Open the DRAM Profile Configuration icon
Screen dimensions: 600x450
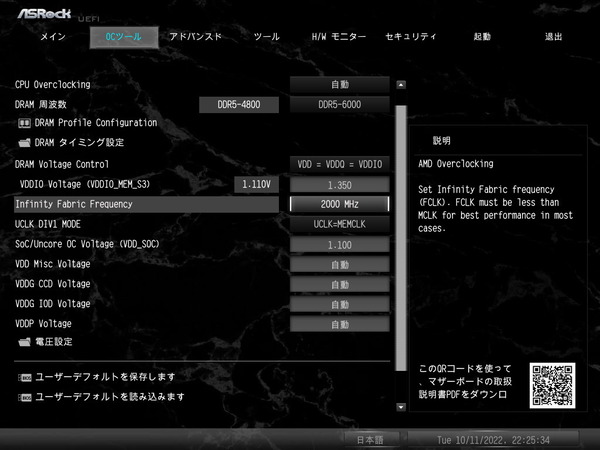25,123
